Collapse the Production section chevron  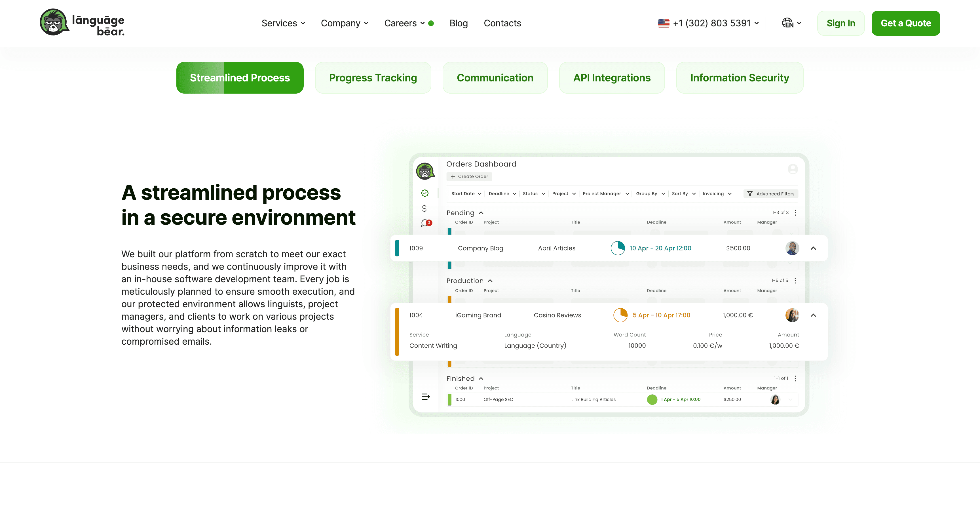[490, 281]
